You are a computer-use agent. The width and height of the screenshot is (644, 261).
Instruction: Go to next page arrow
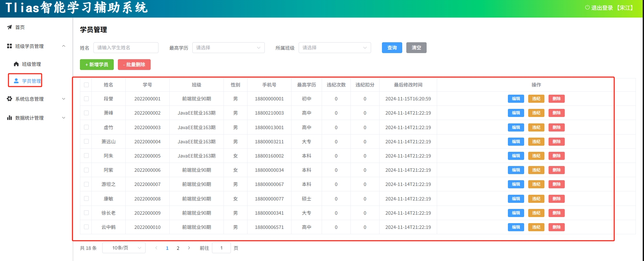coord(189,248)
